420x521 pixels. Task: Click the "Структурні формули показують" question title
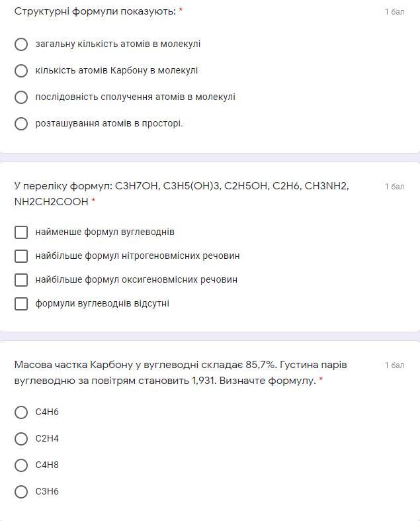tap(95, 11)
